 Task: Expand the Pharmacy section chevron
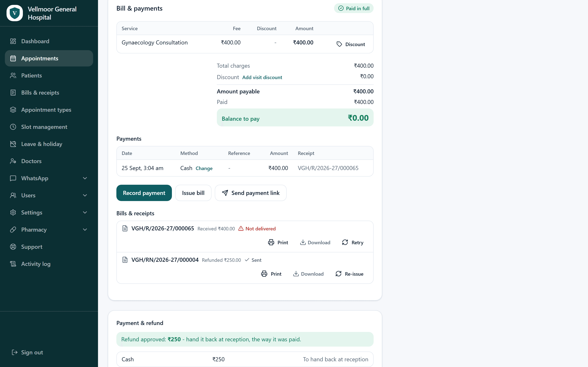[85, 230]
